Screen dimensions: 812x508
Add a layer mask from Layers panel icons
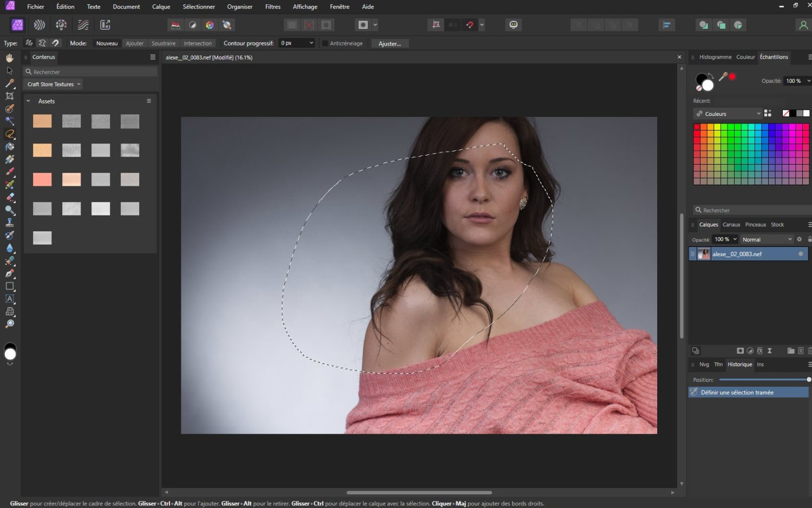click(x=741, y=350)
